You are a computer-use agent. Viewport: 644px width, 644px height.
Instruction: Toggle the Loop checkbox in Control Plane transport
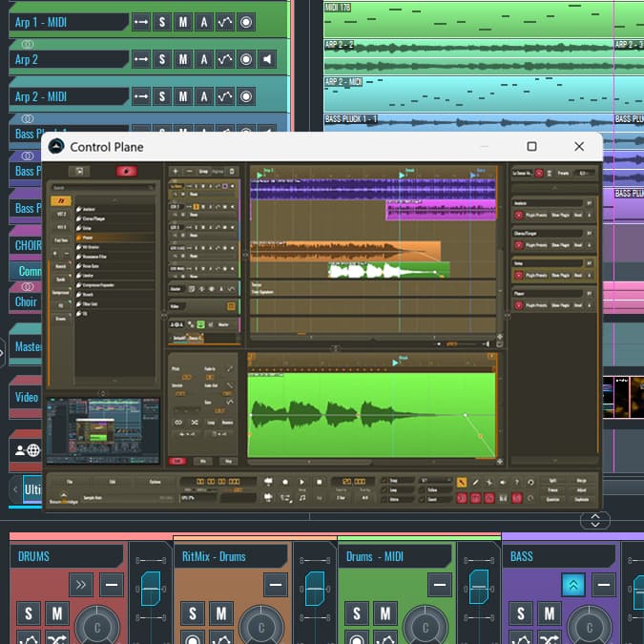(384, 490)
